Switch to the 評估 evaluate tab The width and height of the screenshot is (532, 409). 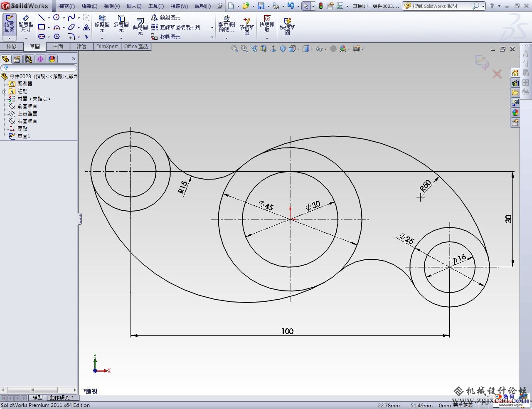click(x=81, y=47)
